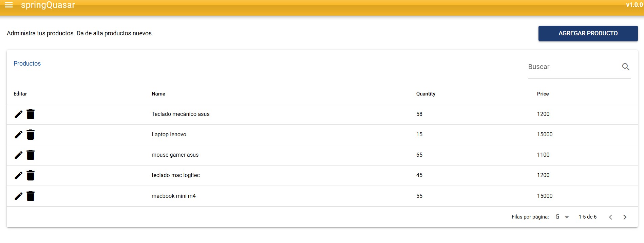
Task: Remove mouse gamer asus with trash icon
Action: coord(31,155)
